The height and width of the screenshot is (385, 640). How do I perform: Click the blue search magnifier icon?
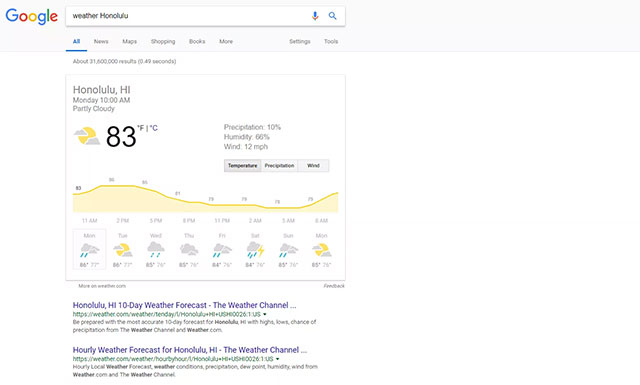pos(333,16)
